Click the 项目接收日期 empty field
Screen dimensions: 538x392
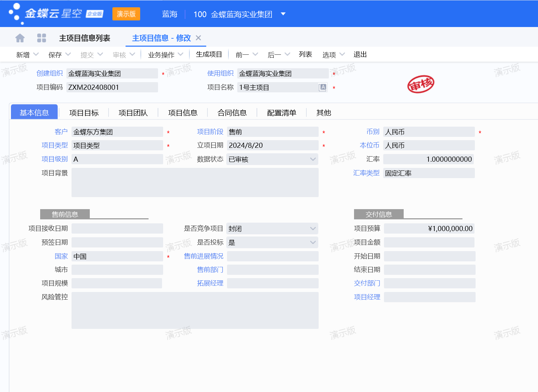[x=117, y=228]
